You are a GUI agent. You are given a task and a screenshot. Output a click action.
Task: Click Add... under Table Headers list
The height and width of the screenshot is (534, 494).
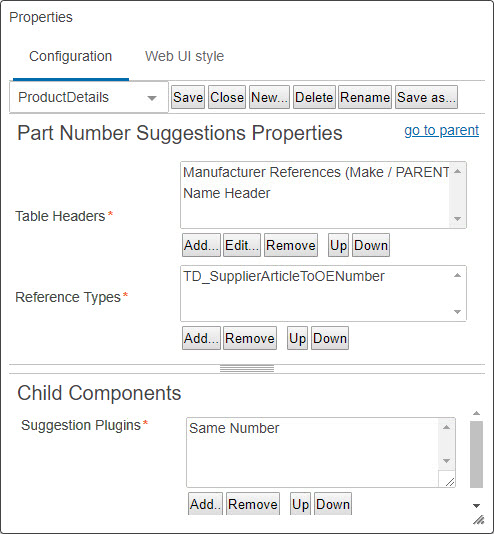click(x=201, y=245)
